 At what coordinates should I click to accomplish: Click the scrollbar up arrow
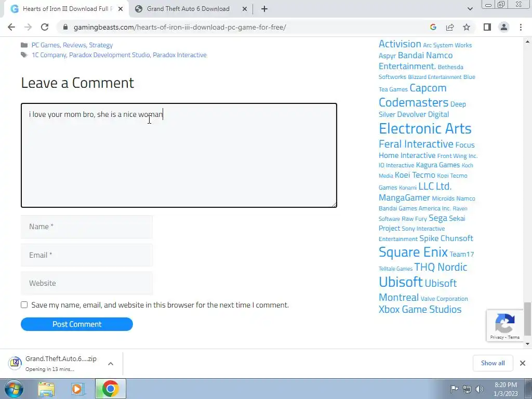coord(527,42)
